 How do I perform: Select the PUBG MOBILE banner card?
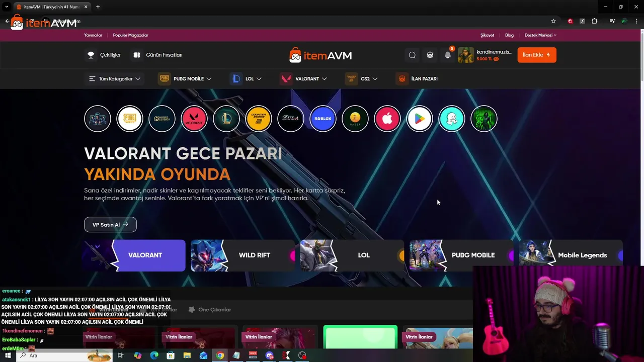pyautogui.click(x=461, y=255)
